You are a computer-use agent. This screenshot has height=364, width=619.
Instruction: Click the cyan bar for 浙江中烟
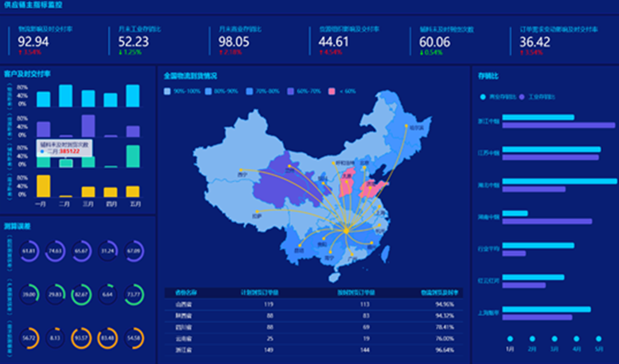pos(538,117)
